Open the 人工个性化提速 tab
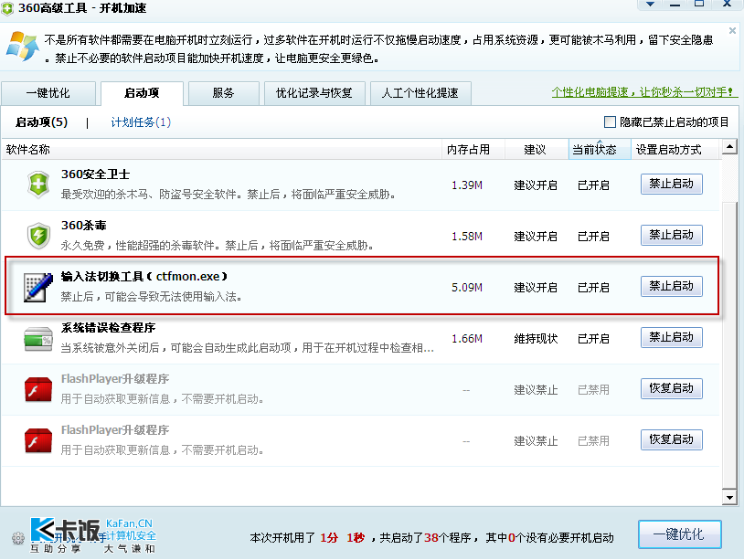The height and width of the screenshot is (560, 744). click(420, 93)
